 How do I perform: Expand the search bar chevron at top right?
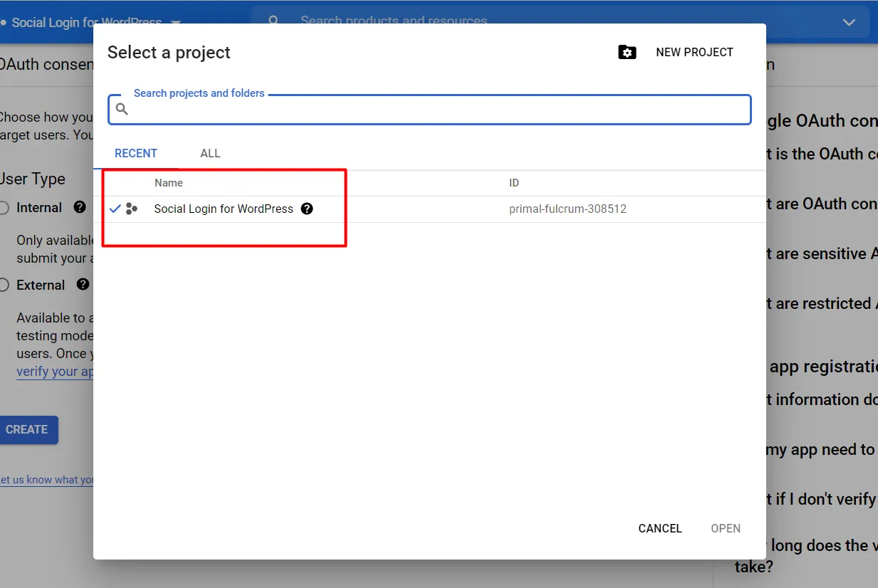click(x=849, y=22)
